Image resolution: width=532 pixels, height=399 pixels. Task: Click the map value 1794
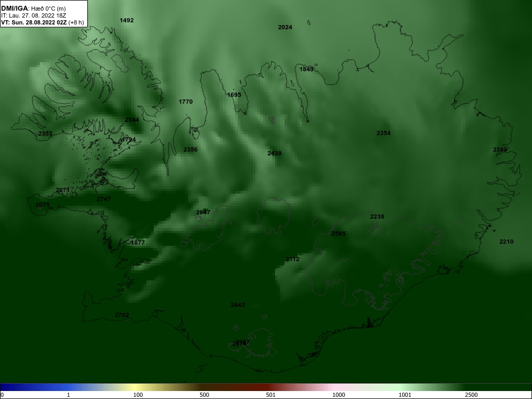129,139
